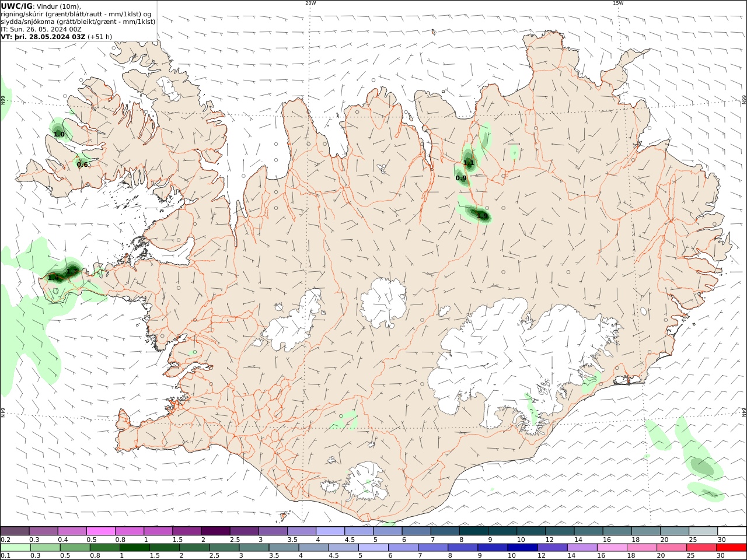Screen dimensions: 747x560
Task: Click the '15W' longitude label
Action: (x=618, y=3)
